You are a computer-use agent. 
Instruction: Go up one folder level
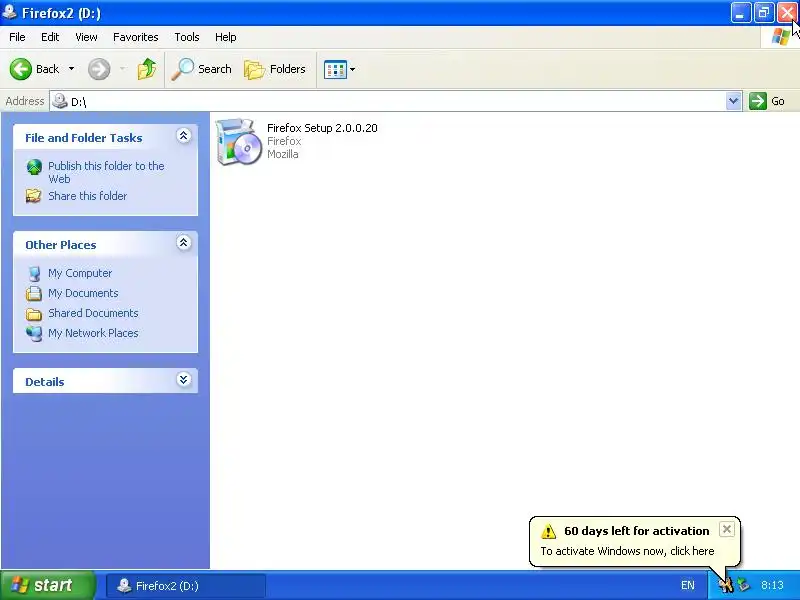click(x=147, y=69)
